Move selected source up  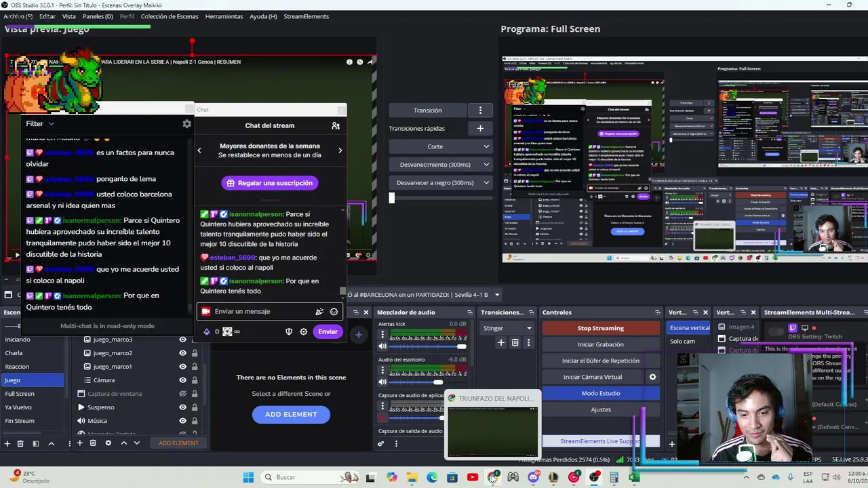123,443
